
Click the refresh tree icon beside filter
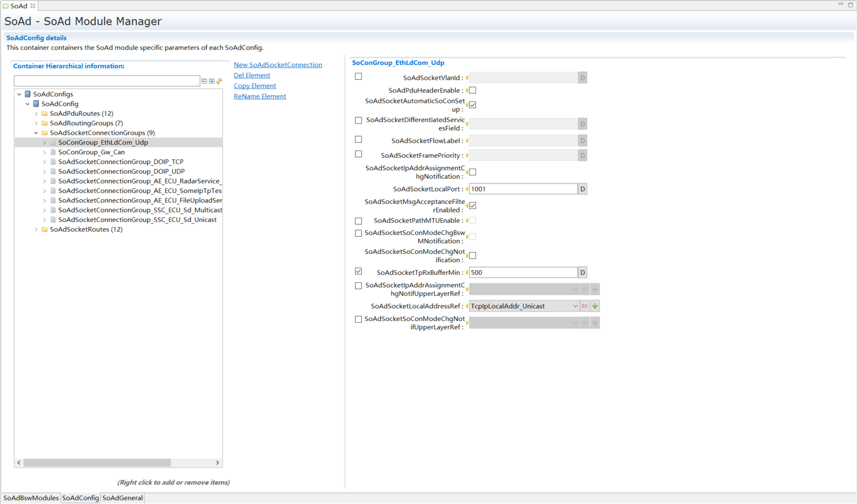pyautogui.click(x=219, y=81)
